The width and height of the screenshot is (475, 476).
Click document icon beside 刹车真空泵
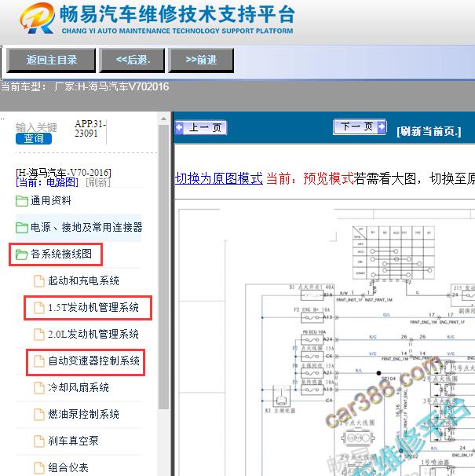[x=38, y=441]
